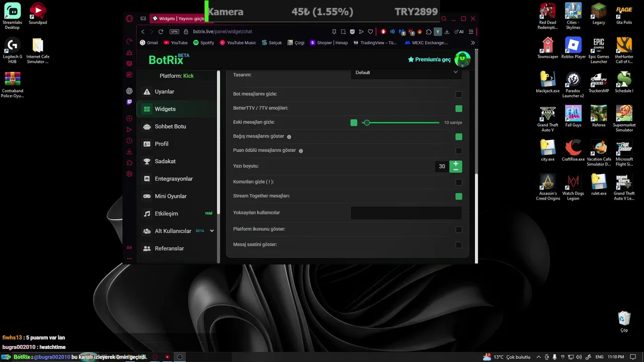Open the browser AI button

[458, 32]
